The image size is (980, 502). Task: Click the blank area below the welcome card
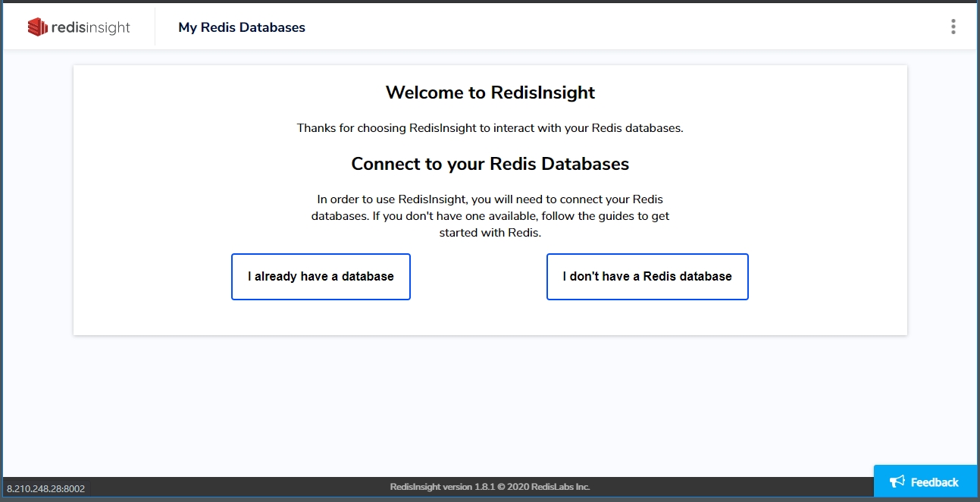[x=490, y=402]
